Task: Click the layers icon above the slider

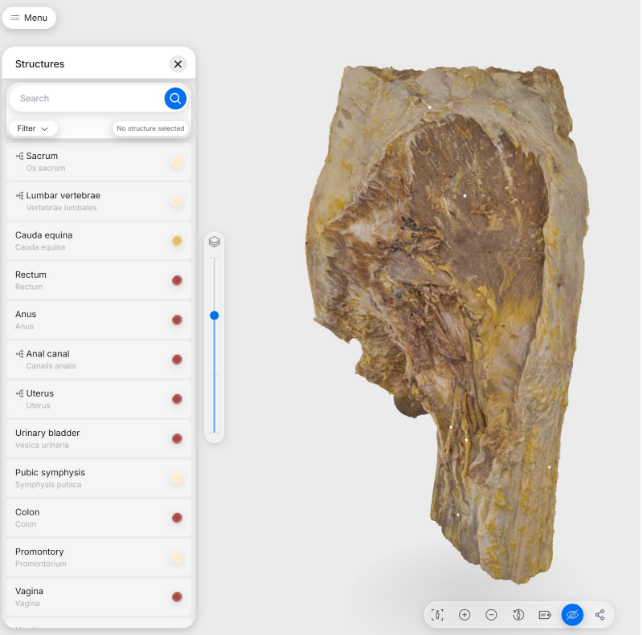Action: pos(214,242)
